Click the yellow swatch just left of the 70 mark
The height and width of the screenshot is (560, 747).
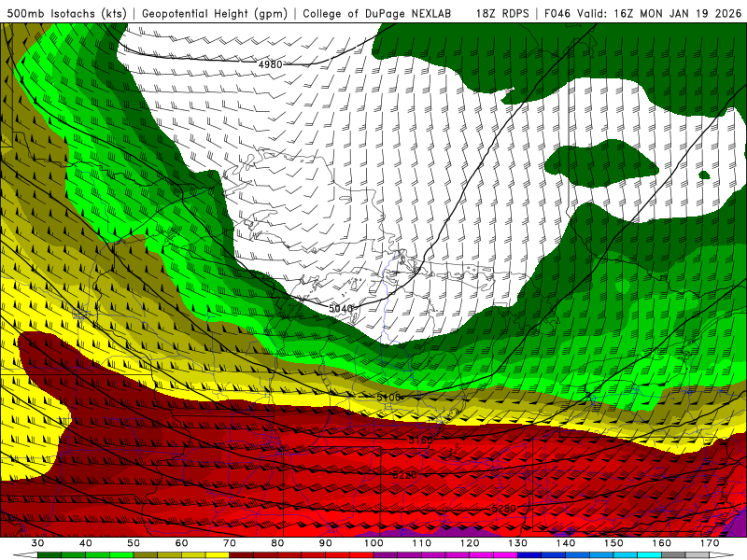click(x=218, y=555)
